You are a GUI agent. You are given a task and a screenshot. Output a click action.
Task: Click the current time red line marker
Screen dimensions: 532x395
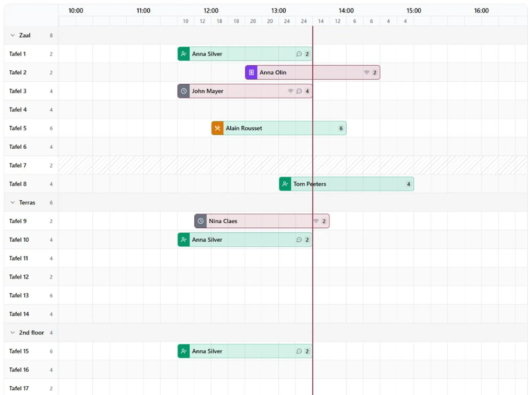(x=313, y=210)
